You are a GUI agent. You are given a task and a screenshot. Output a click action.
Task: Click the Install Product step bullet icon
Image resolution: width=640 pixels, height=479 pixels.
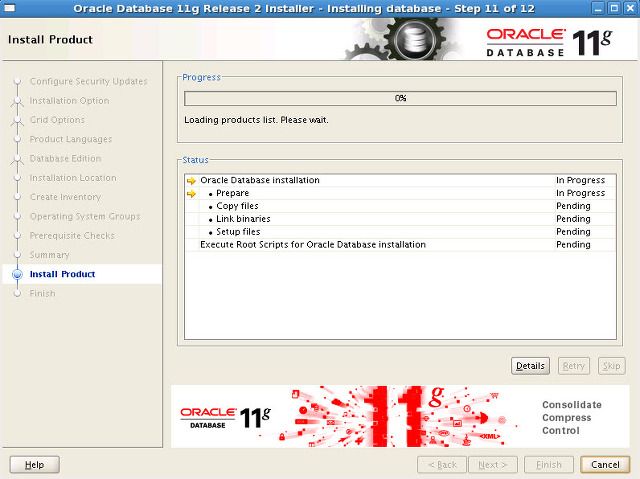(x=17, y=274)
